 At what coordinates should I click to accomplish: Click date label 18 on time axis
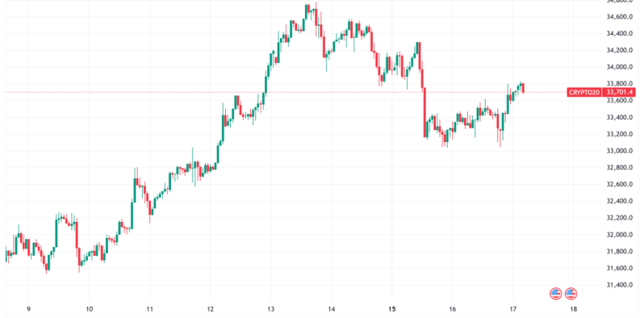point(574,309)
